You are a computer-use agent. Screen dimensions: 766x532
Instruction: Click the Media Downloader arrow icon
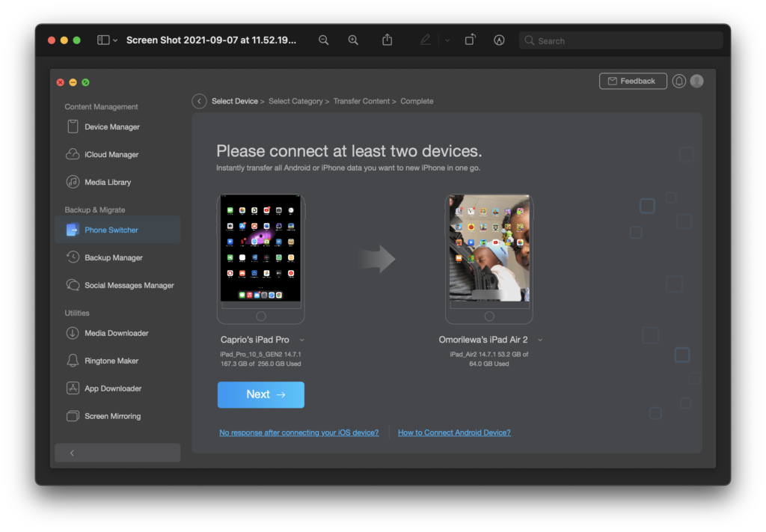pos(73,333)
